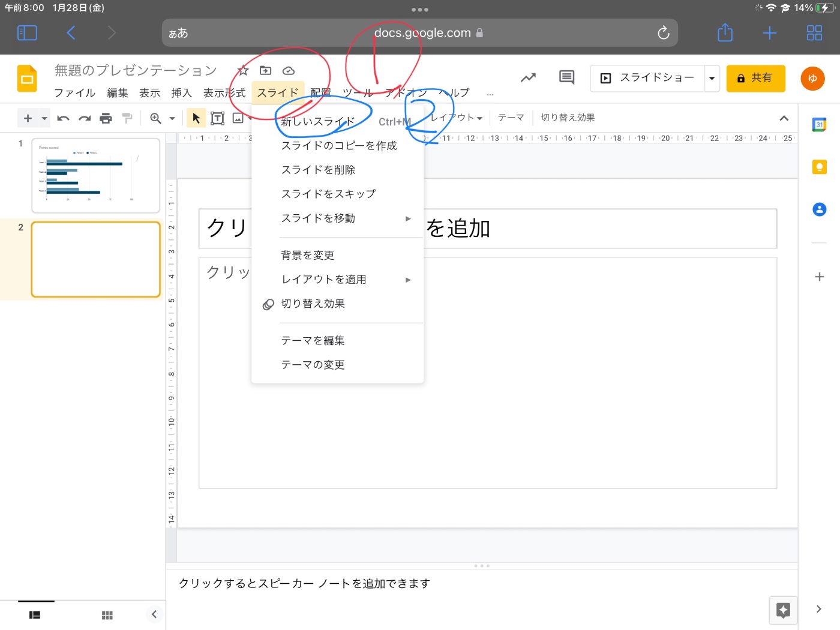Hide the menus with the up chevron
Viewport: 840px width, 630px height.
point(784,118)
